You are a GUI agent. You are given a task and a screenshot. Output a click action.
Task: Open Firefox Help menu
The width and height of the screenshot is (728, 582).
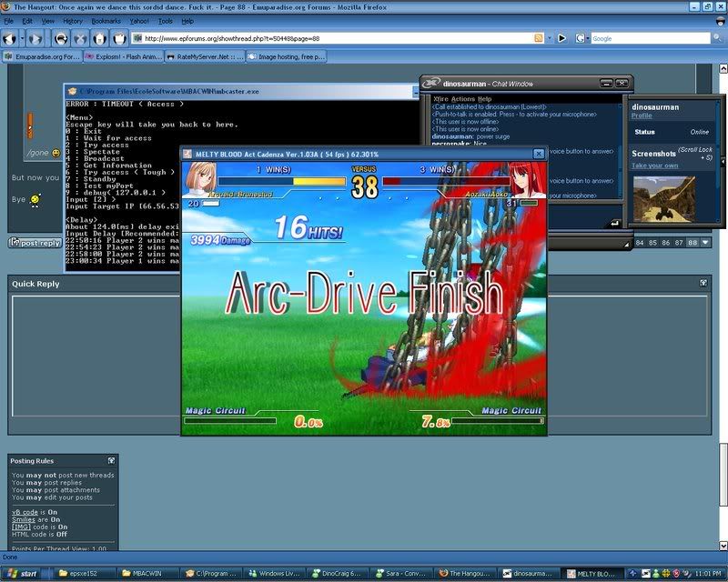pos(187,21)
